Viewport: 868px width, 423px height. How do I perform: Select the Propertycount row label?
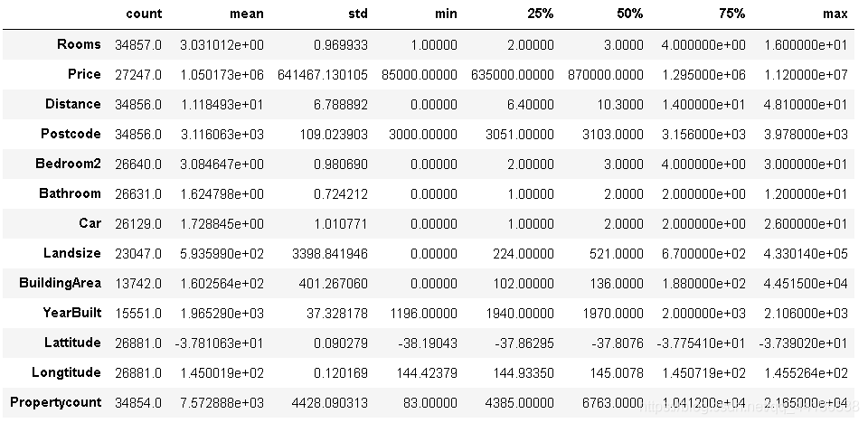(56, 402)
